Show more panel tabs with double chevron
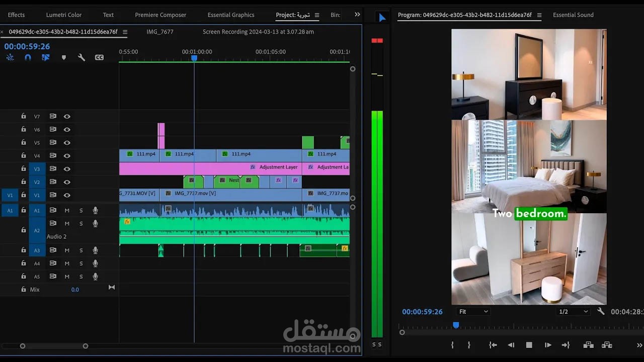Screen dimensions: 644x362 [357, 15]
